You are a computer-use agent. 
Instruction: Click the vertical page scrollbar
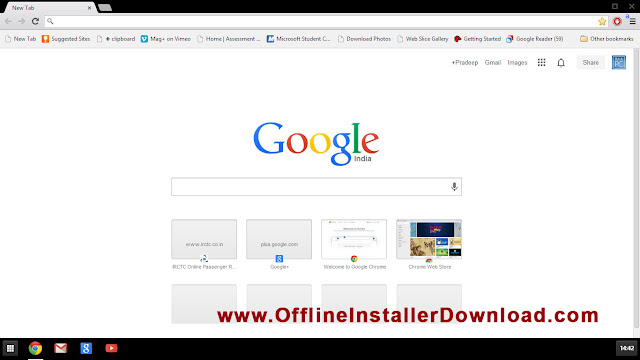(636, 188)
